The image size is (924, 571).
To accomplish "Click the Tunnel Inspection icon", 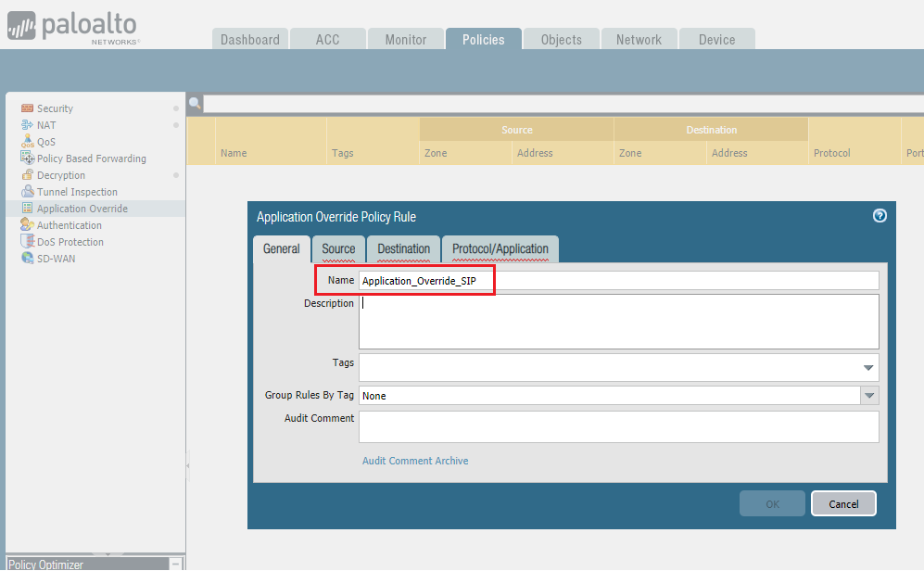I will 27,192.
